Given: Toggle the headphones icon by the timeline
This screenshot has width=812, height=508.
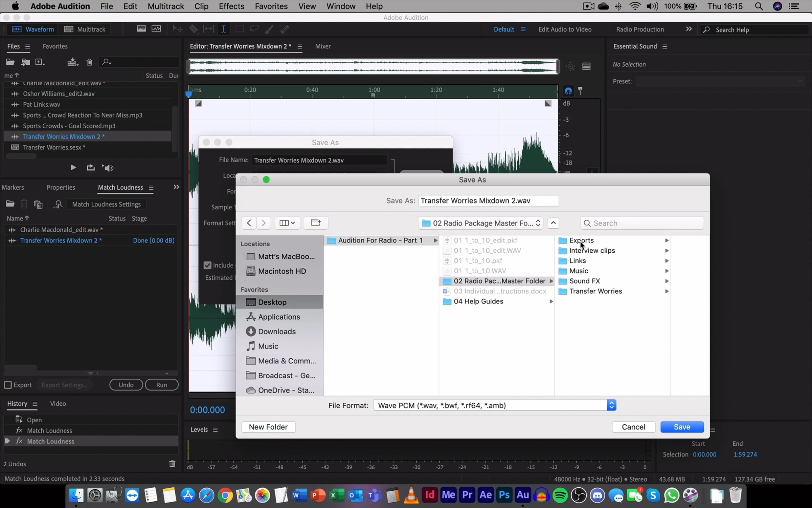Looking at the screenshot, I should pyautogui.click(x=568, y=91).
